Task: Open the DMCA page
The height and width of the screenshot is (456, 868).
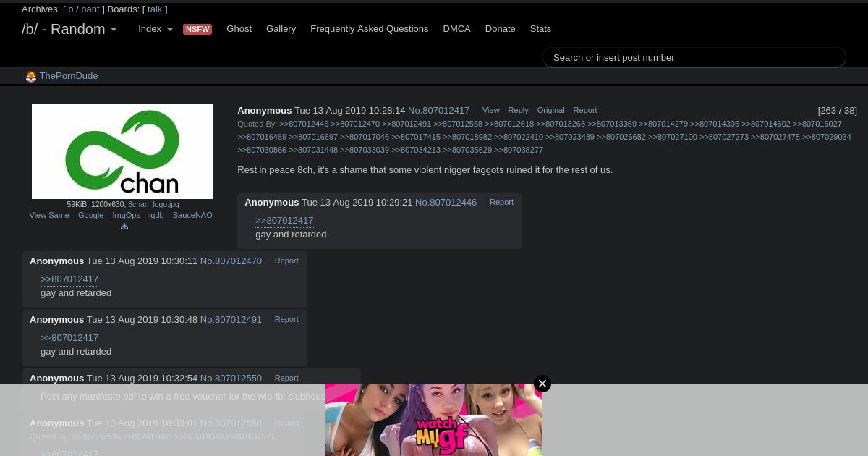Action: tap(457, 29)
